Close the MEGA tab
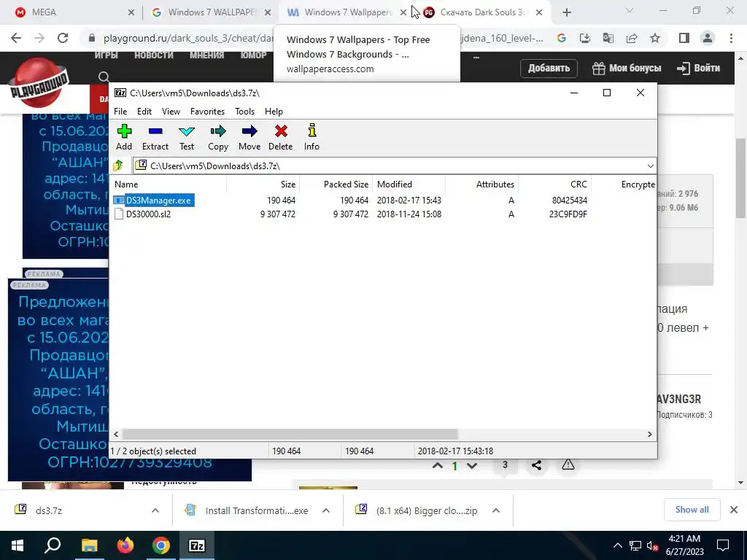The image size is (747, 560). [131, 13]
